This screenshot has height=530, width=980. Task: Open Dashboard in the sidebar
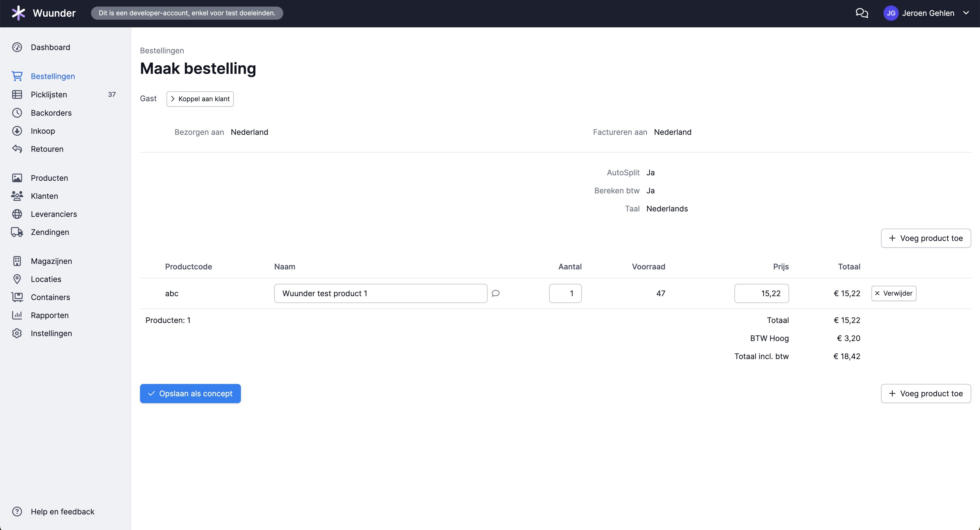point(51,47)
